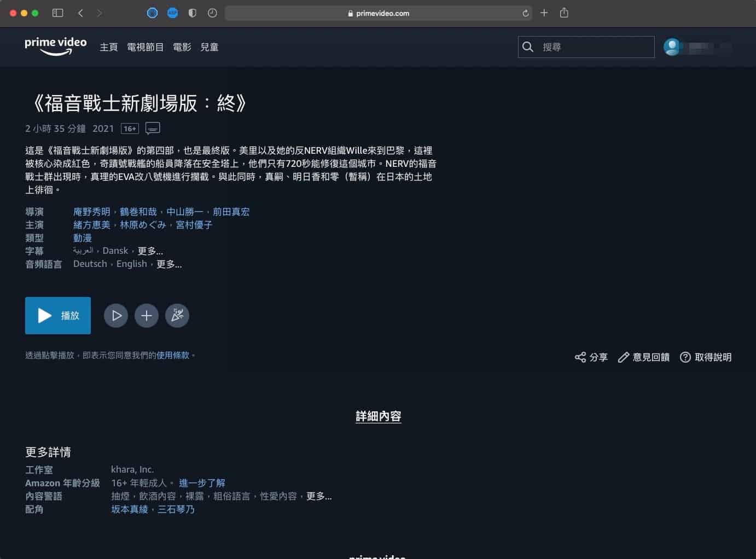This screenshot has height=559, width=756.
Task: Click the 搜尋 search input field
Action: (594, 47)
